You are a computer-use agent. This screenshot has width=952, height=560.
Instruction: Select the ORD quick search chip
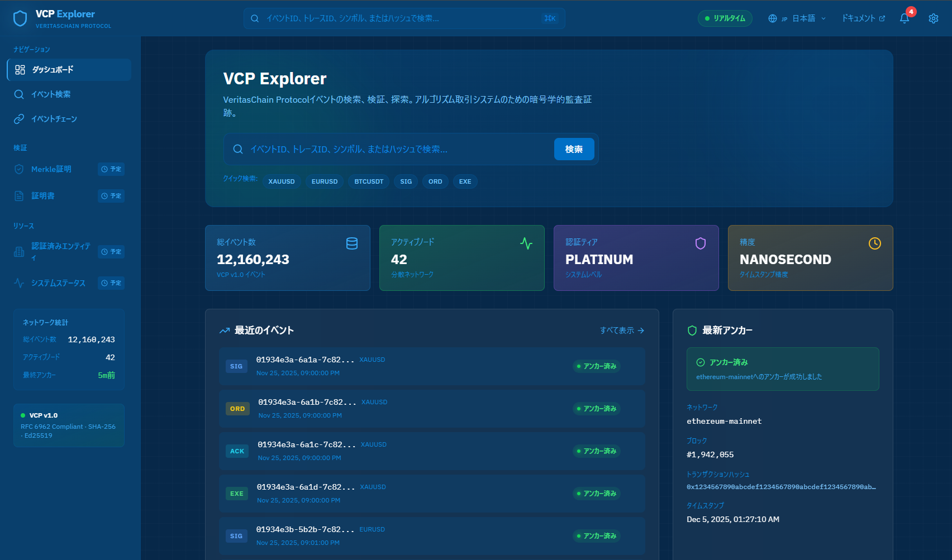(435, 181)
